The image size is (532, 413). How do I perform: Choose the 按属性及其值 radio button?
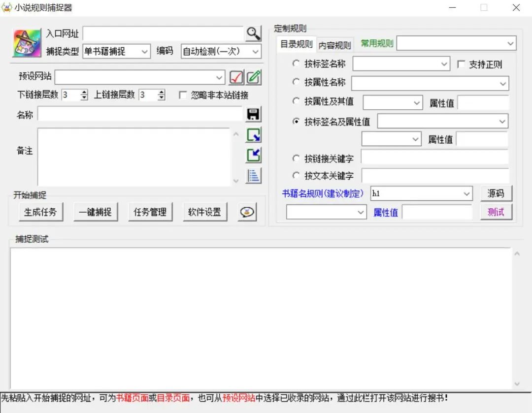click(x=296, y=101)
